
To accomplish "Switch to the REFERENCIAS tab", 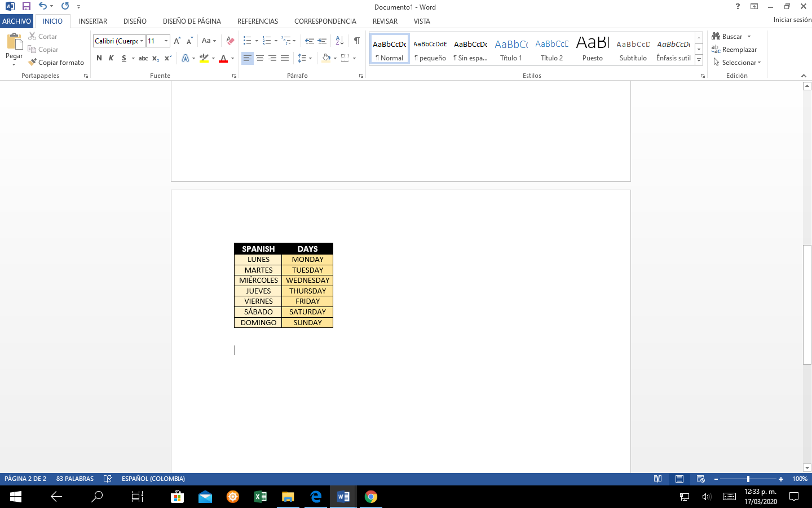I will click(258, 21).
